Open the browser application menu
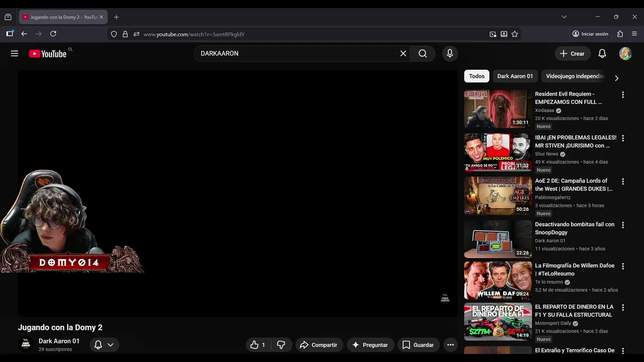 634,34
